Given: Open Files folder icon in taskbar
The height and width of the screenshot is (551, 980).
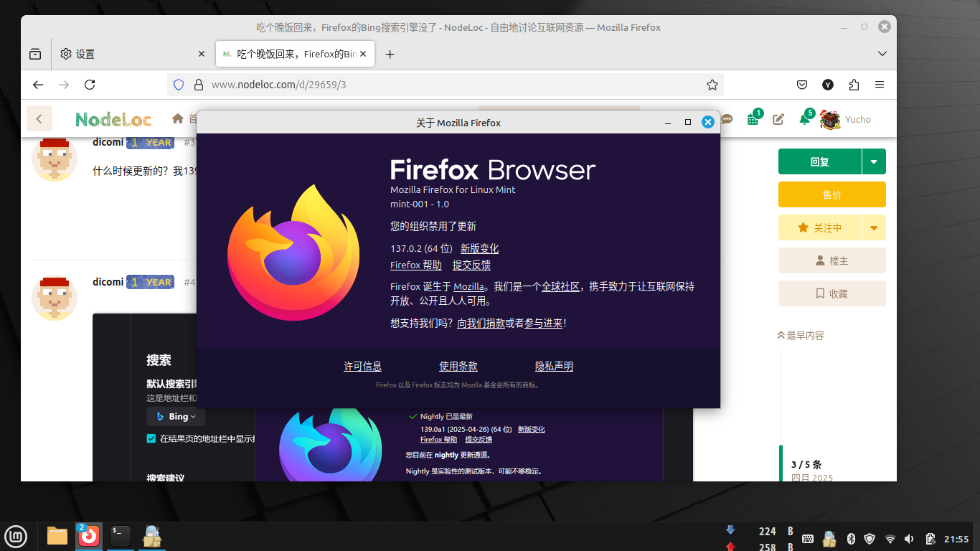Looking at the screenshot, I should click(57, 535).
